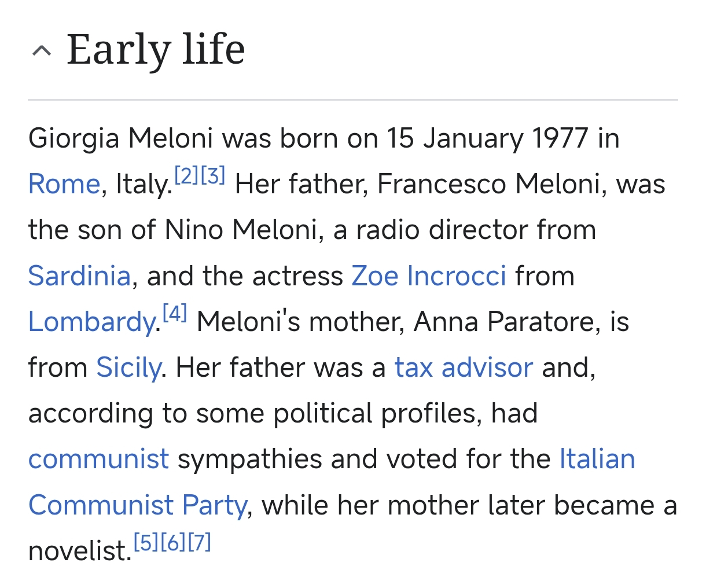706x588 pixels.
Task: Follow the Sardinia link
Action: click(x=79, y=276)
